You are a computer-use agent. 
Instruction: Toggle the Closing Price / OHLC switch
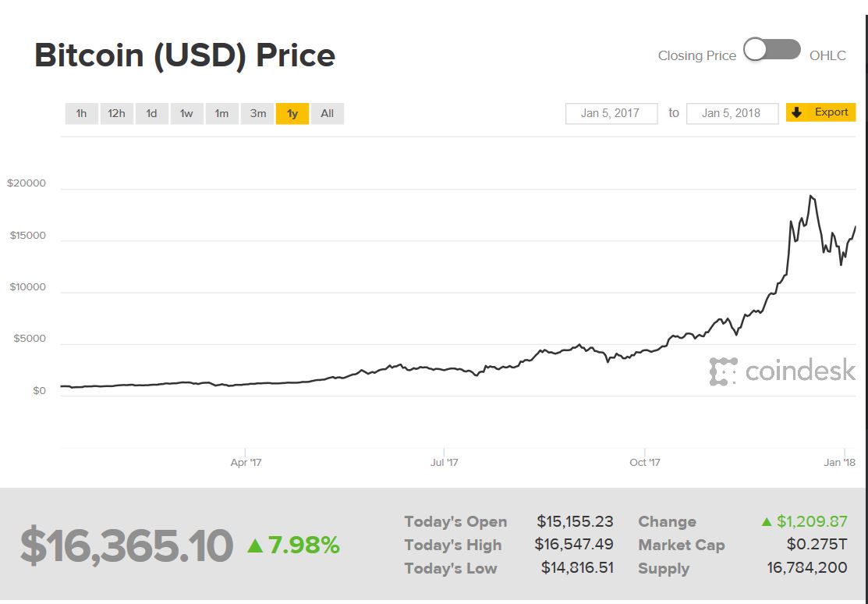tap(771, 51)
